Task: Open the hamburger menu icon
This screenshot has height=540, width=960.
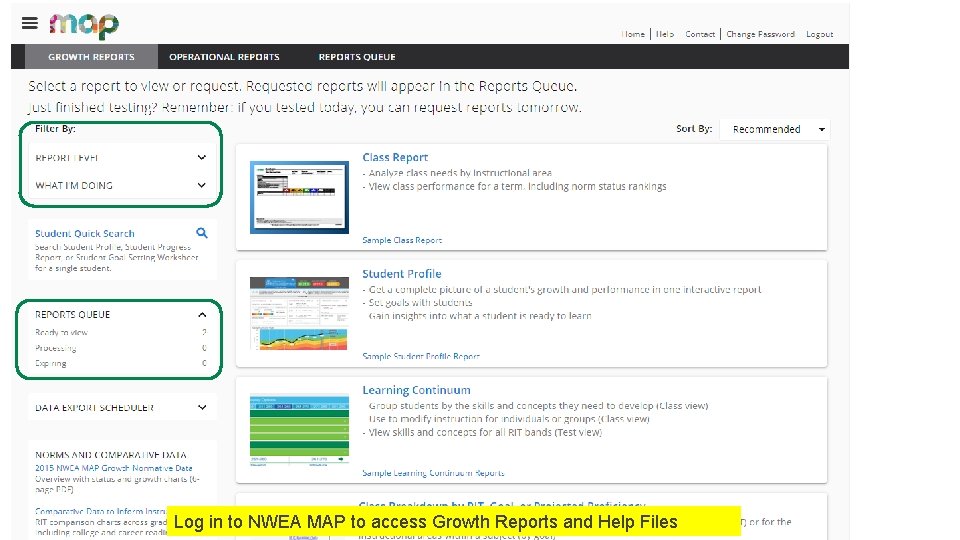Action: [x=29, y=23]
